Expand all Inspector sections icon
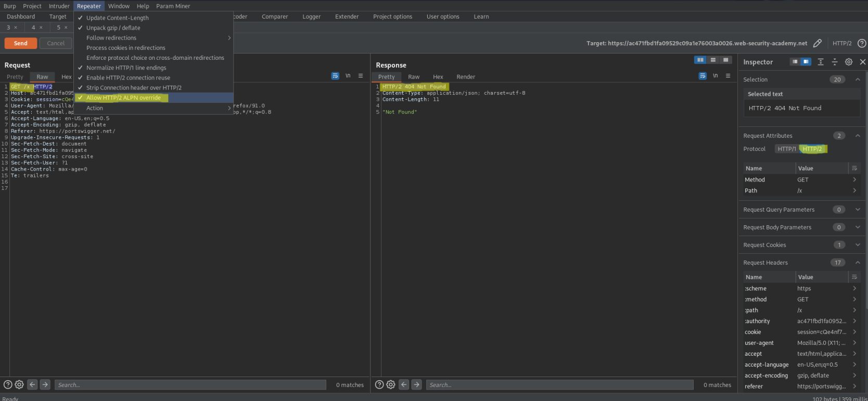This screenshot has width=868, height=401. [x=821, y=62]
